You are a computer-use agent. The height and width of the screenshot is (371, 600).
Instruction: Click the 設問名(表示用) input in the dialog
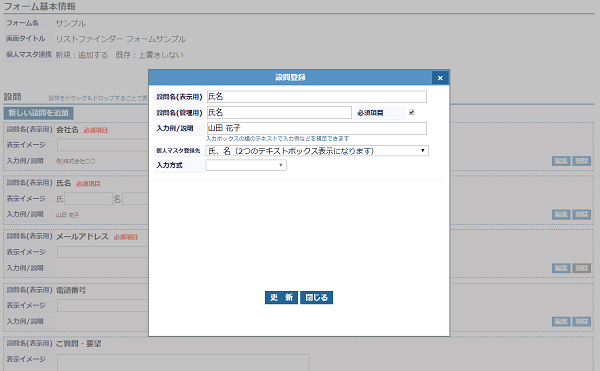316,96
